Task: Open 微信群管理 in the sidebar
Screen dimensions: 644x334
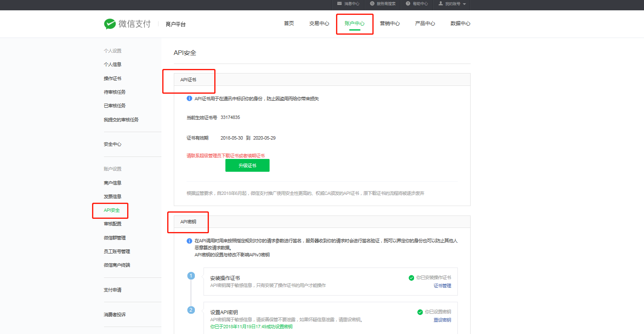Action: point(115,238)
